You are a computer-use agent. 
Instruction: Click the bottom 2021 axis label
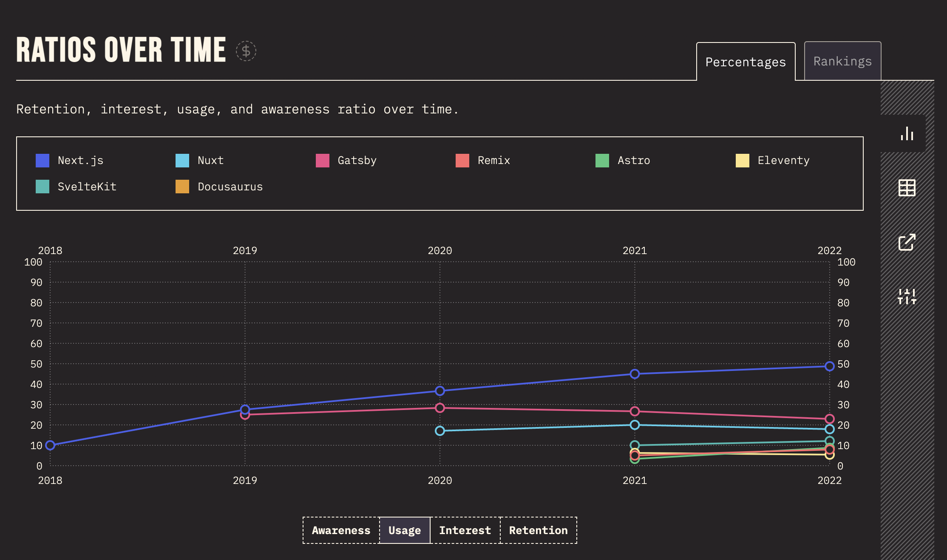coord(635,481)
